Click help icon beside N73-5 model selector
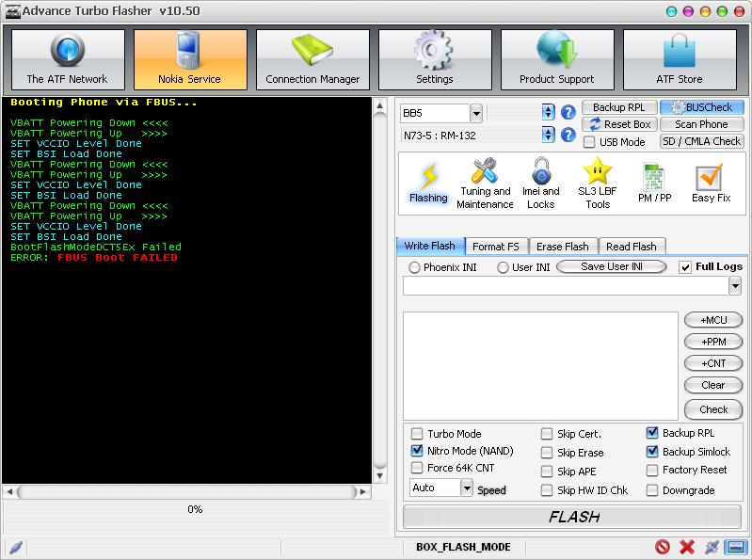 point(568,135)
